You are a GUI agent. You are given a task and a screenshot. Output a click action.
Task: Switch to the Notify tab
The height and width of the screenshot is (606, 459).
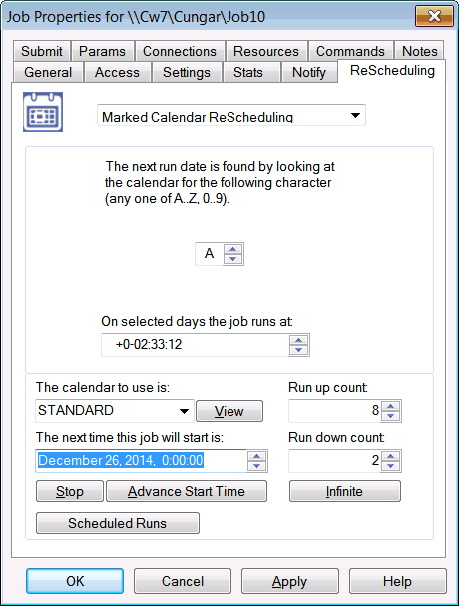309,72
